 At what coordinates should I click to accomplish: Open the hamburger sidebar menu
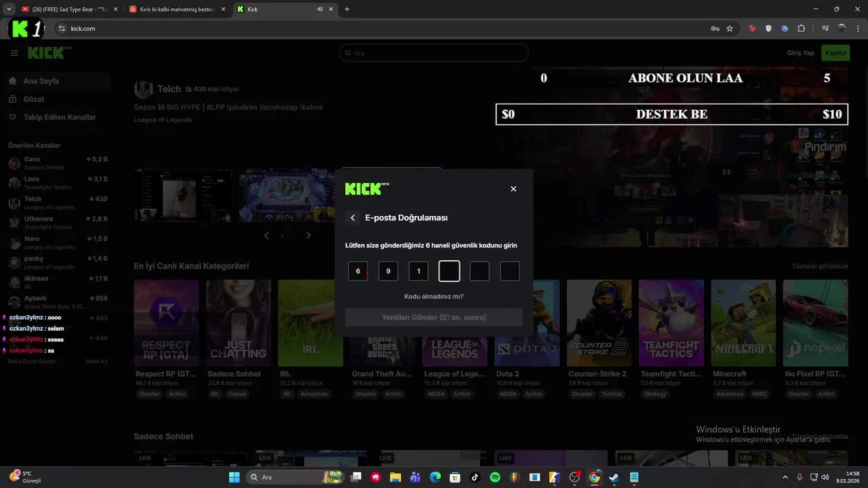point(14,53)
